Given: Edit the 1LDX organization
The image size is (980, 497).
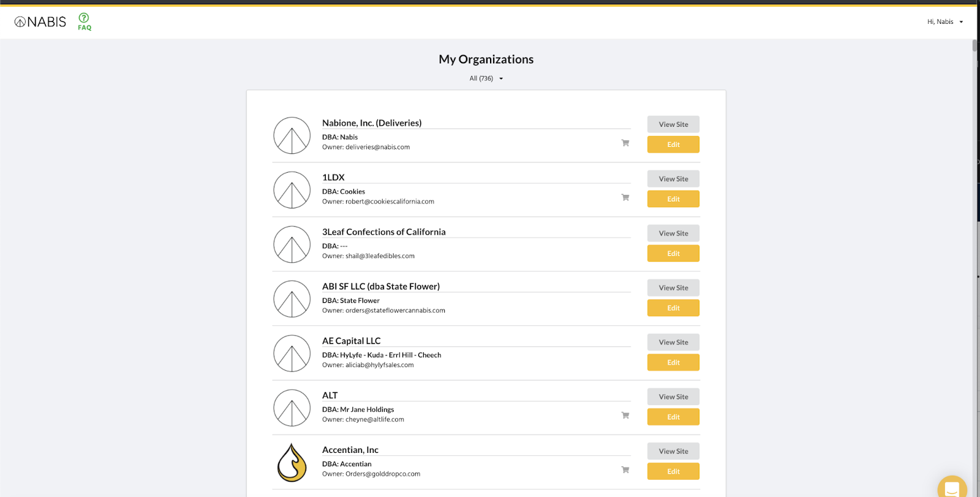Looking at the screenshot, I should tap(673, 199).
